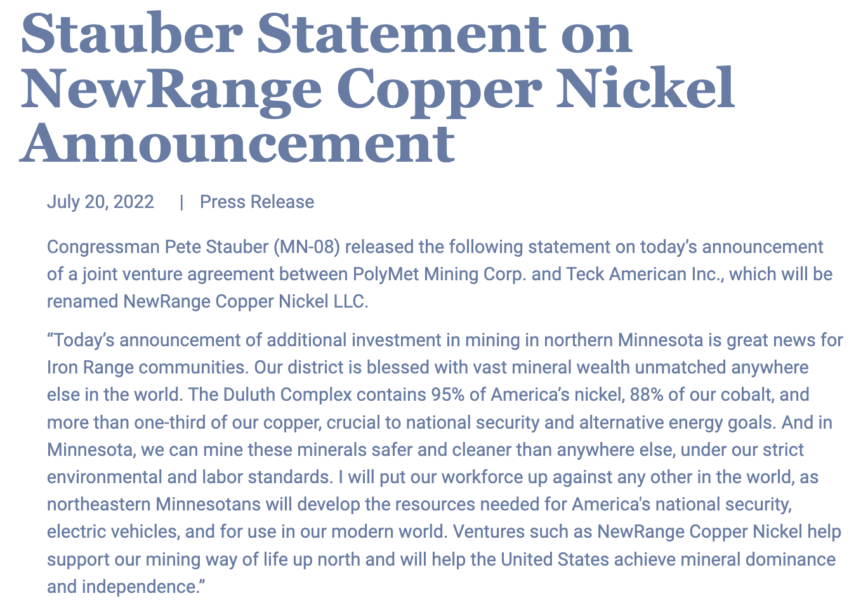Click "NewRange Copper Nickel LLC." in the intro

pos(246,302)
